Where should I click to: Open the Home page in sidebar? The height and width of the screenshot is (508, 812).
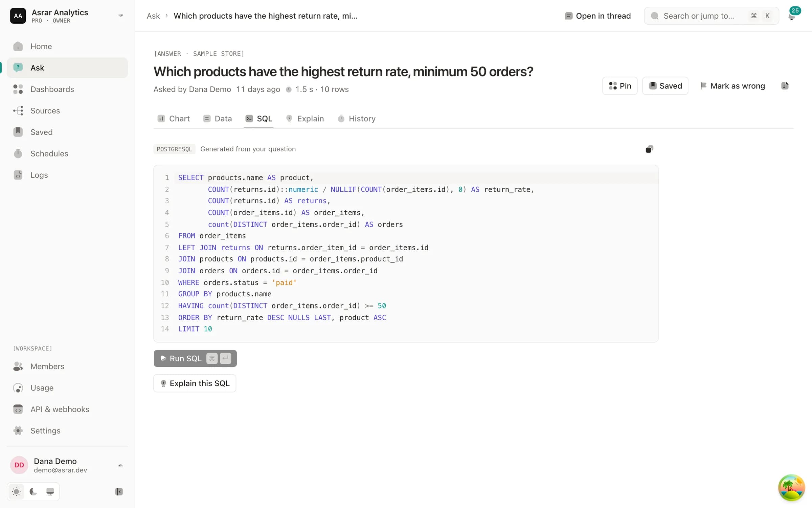(x=67, y=46)
